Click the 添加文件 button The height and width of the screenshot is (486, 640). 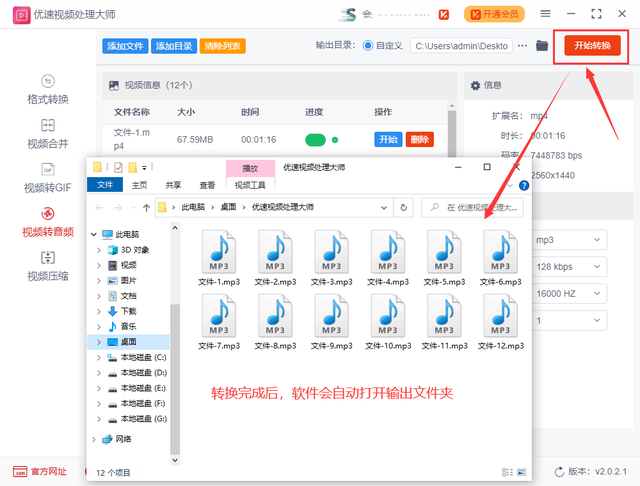coord(125,46)
